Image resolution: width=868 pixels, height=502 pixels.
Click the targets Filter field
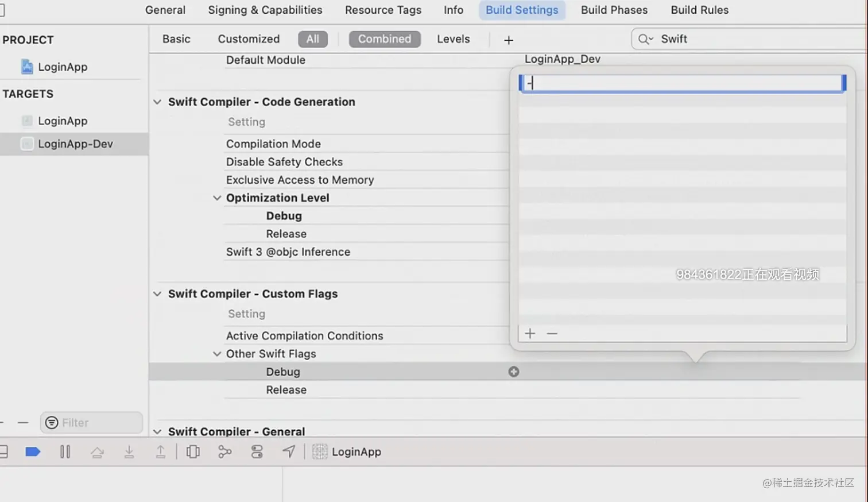(92, 423)
